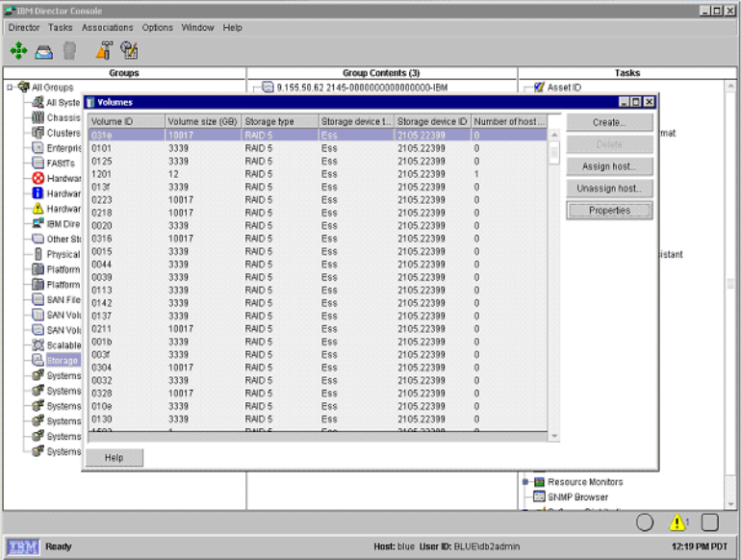
Task: Click the warning triangle status icon
Action: 677,522
